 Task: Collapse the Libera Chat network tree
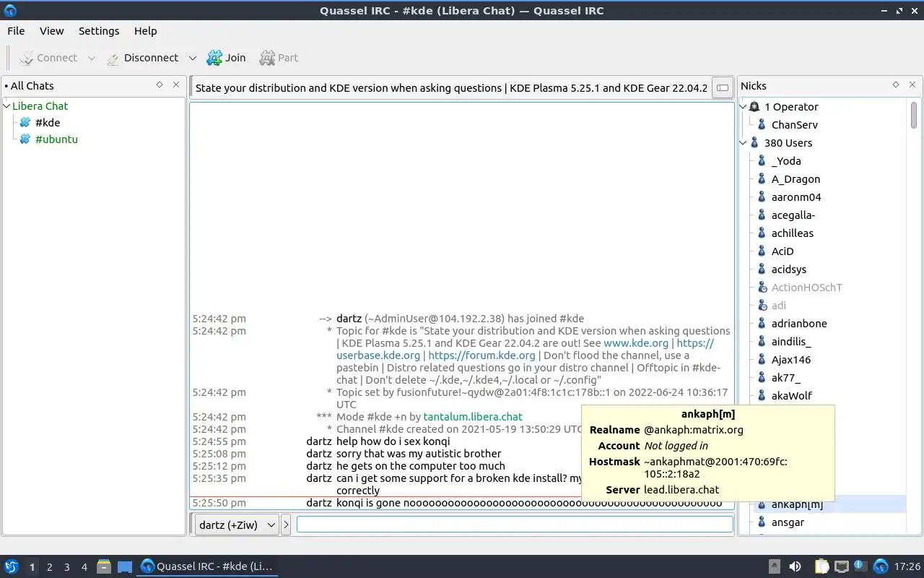pos(7,106)
